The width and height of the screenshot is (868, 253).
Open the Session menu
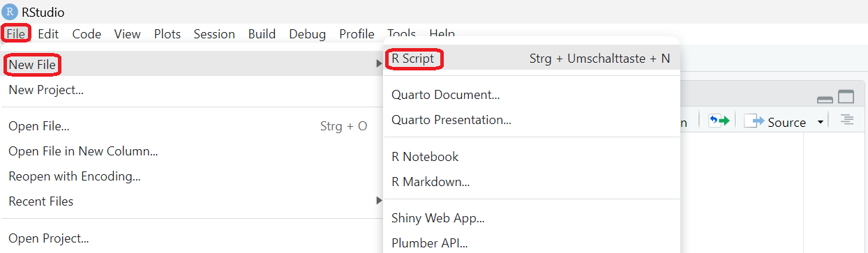[214, 33]
